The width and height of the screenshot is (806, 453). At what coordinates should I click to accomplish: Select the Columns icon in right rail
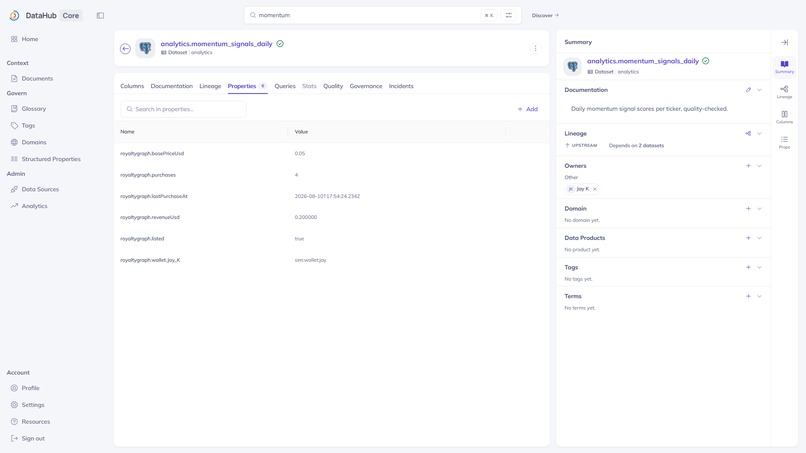pyautogui.click(x=784, y=117)
